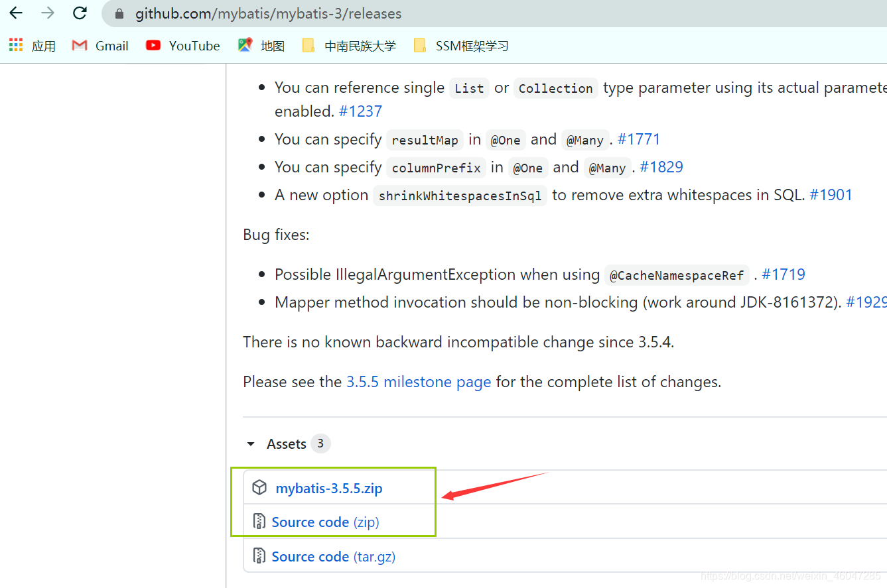Screen dimensions: 887x588
Task: Open the Gmail bookmark
Action: (100, 46)
